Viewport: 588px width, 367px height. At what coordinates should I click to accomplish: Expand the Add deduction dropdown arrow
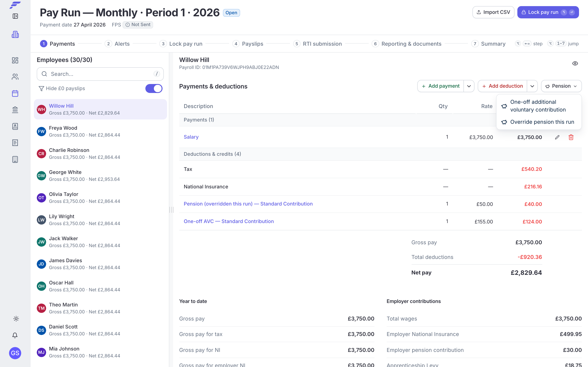tap(532, 86)
